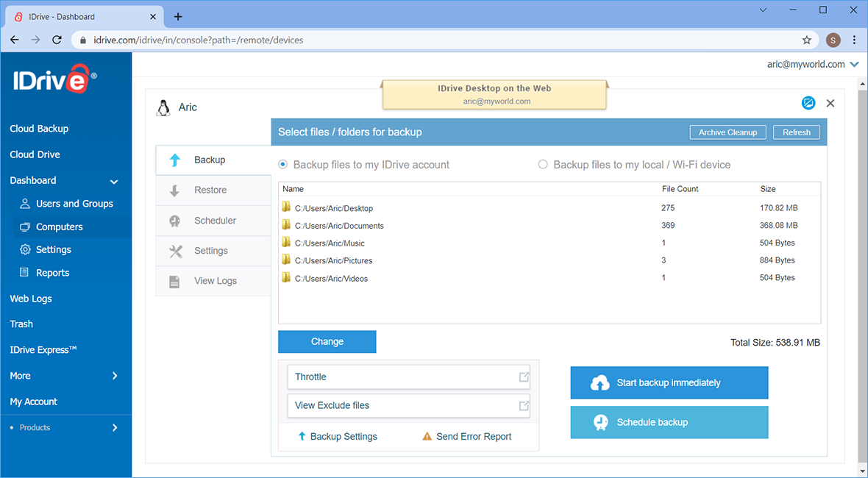Click the Reports document icon

[24, 272]
